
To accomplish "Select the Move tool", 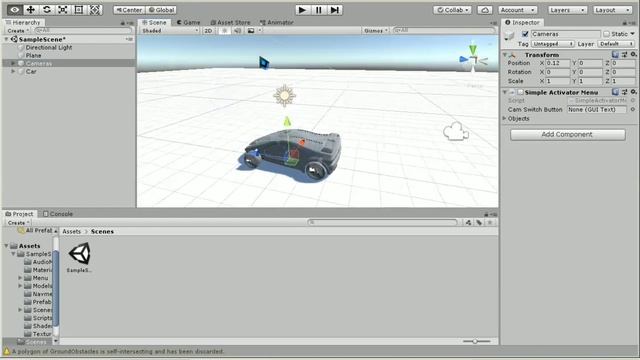I will 30,9.
